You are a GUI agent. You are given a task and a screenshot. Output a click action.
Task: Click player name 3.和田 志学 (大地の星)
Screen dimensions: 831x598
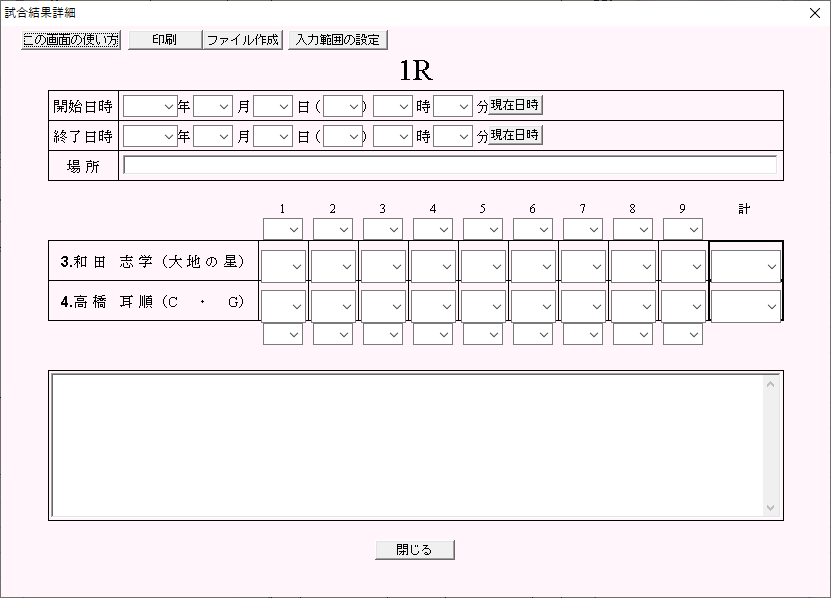[153, 261]
